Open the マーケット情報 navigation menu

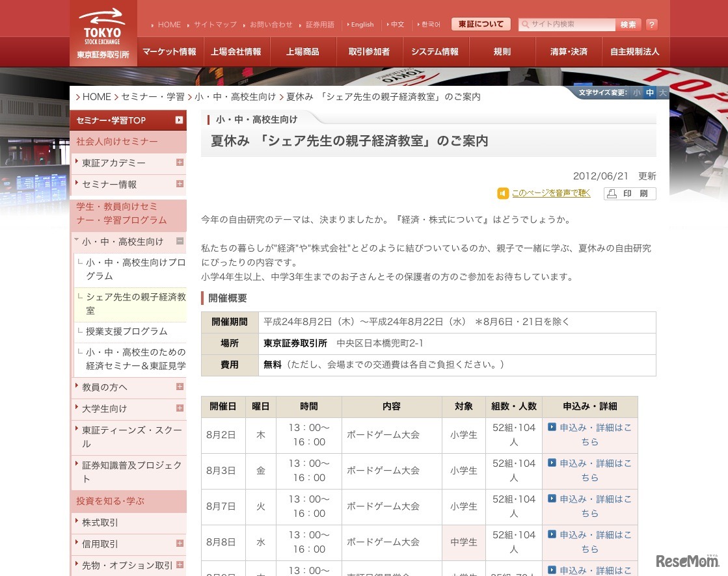pos(169,51)
